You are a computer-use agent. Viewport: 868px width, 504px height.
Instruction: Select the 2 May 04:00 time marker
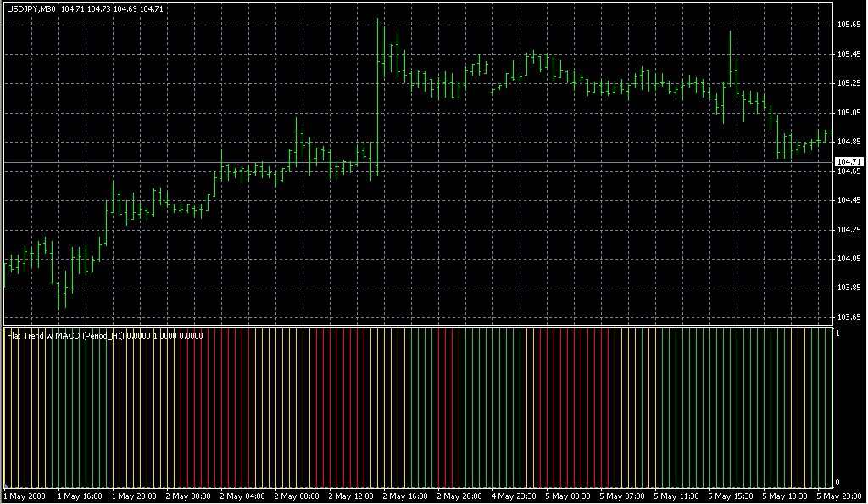242,496
